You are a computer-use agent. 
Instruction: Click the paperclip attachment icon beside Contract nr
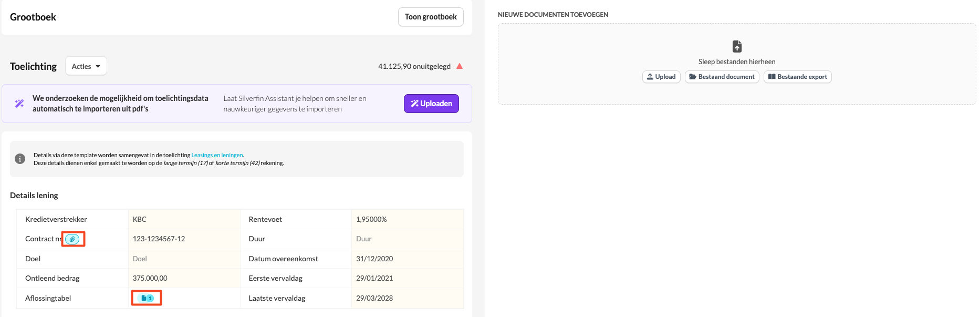click(x=72, y=239)
